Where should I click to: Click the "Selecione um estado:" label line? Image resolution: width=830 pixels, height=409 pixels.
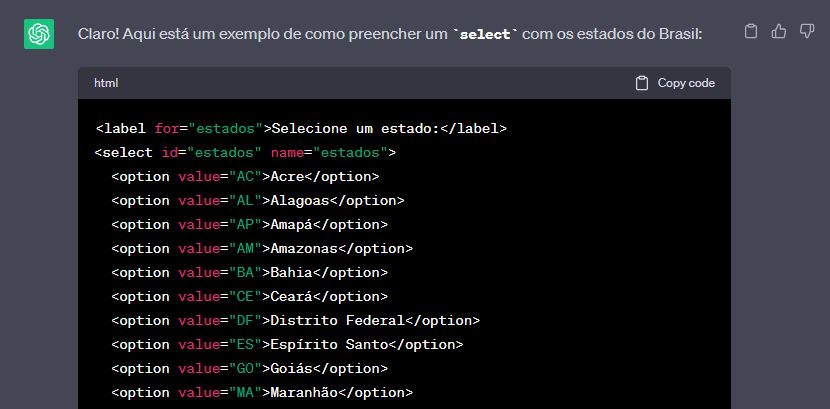(x=301, y=129)
